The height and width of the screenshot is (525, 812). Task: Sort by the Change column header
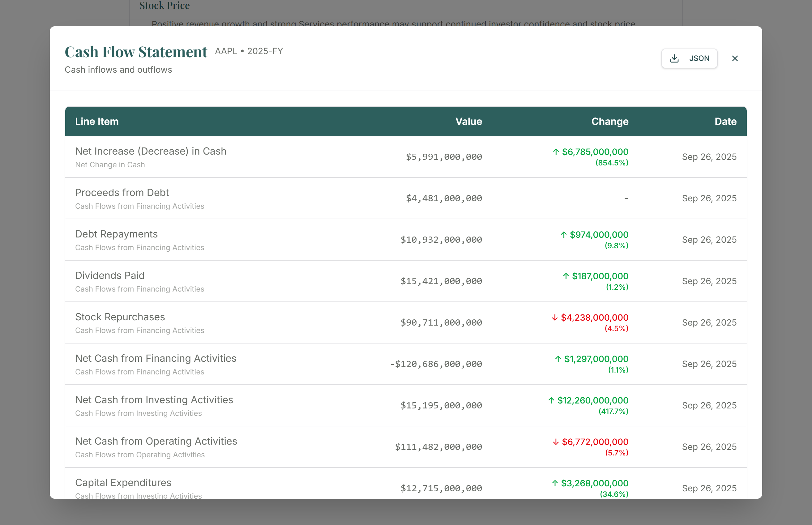tap(610, 122)
